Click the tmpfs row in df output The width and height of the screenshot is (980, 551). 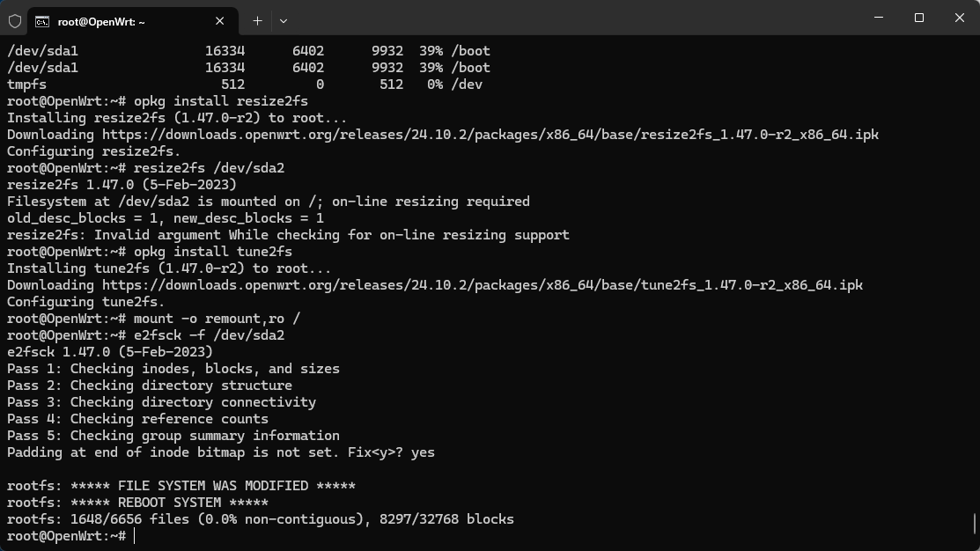click(245, 84)
